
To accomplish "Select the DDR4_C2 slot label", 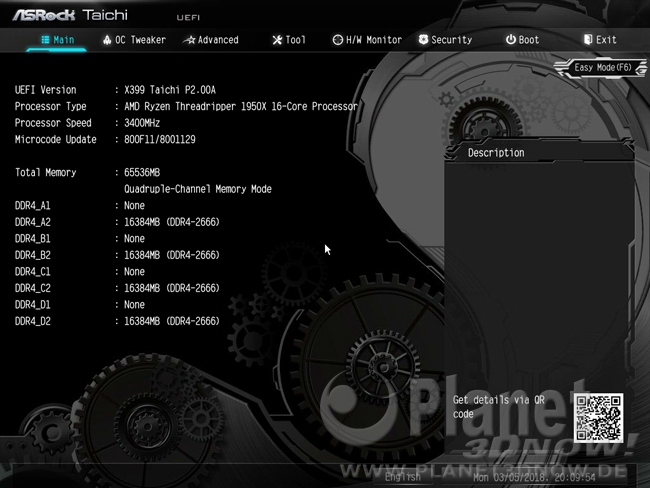I will coord(32,288).
